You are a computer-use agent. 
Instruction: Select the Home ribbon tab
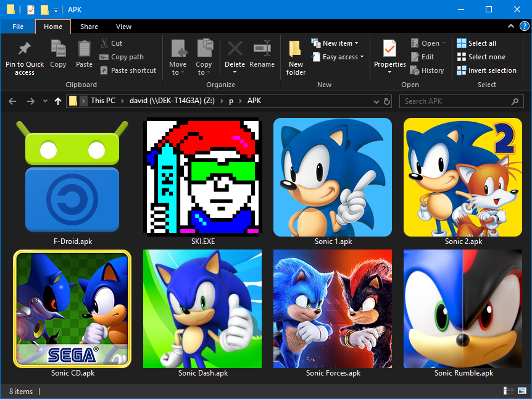(x=53, y=27)
